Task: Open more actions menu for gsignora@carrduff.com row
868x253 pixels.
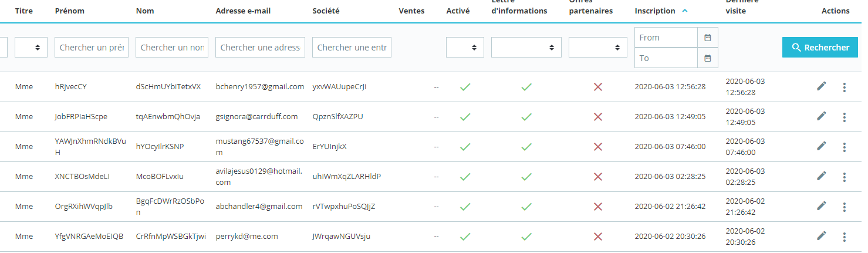Action: [845, 117]
